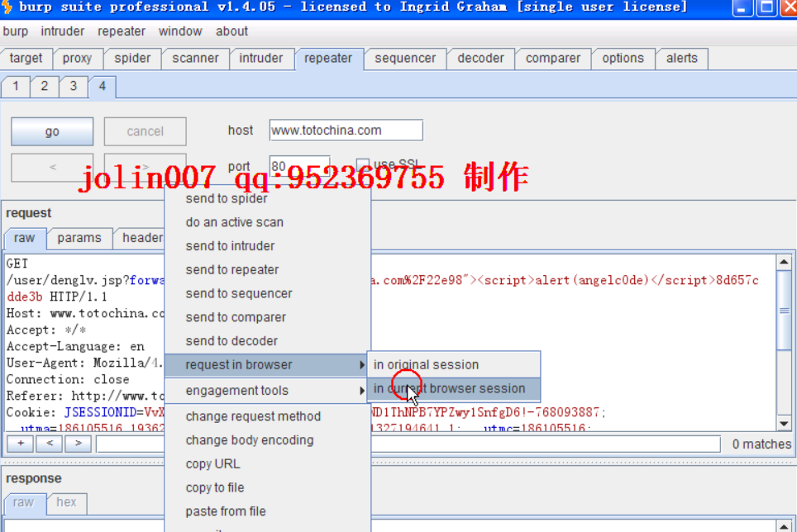
Task: Choose change request method
Action: click(268, 417)
